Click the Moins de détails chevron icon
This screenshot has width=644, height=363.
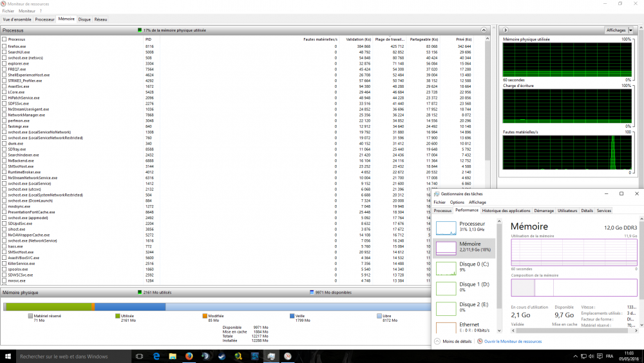pos(438,341)
